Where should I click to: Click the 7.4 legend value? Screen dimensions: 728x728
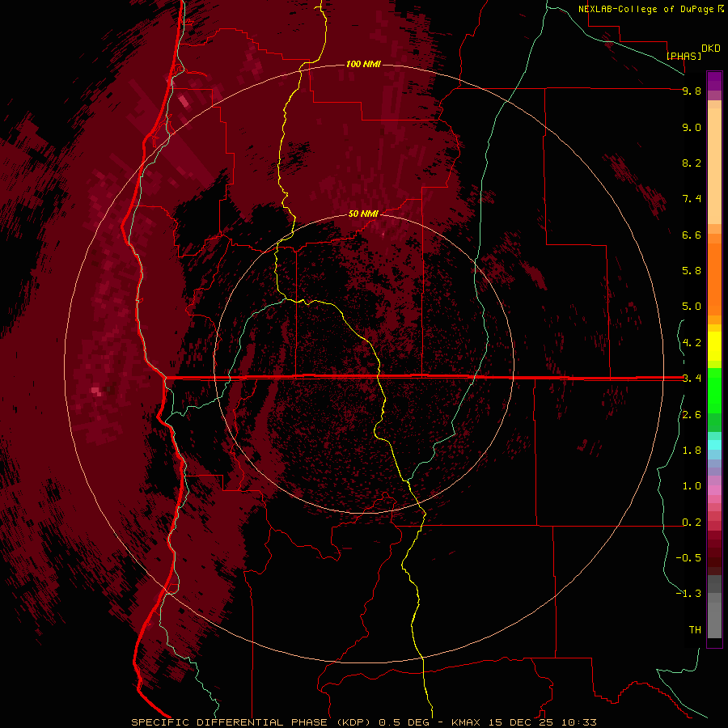point(692,199)
